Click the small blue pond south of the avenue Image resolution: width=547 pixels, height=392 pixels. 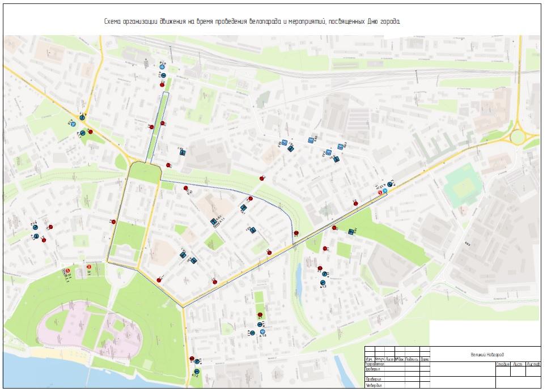click(298, 276)
